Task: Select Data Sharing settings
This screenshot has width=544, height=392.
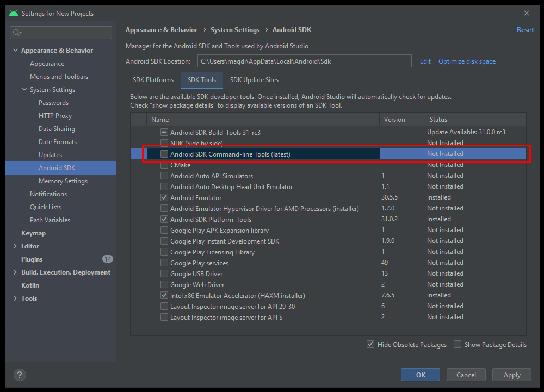Action: click(57, 129)
